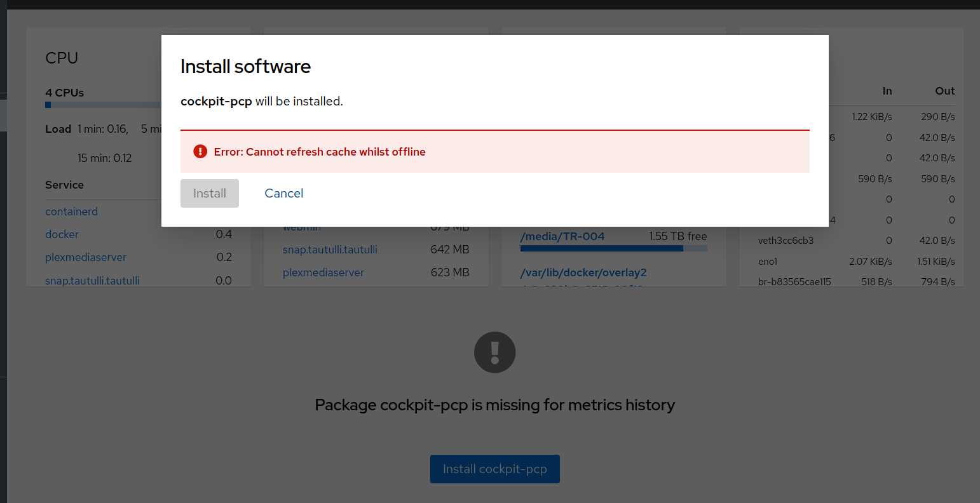Open the /var/lib/docker/overlay2 link
This screenshot has width=980, height=503.
(x=583, y=272)
